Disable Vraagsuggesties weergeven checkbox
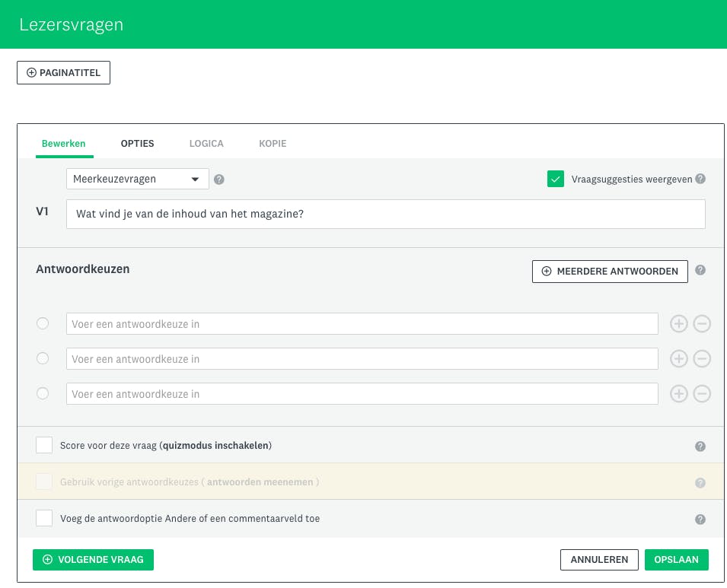This screenshot has width=727, height=588. (x=555, y=179)
